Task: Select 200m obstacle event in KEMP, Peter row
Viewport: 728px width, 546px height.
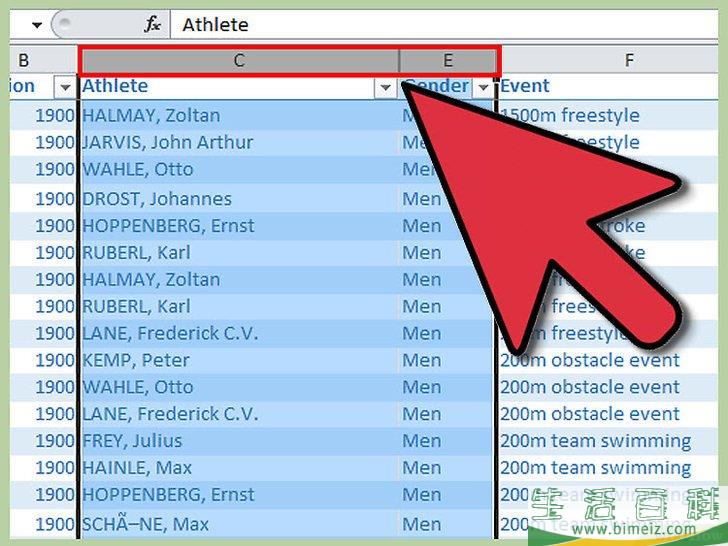Action: click(x=608, y=360)
